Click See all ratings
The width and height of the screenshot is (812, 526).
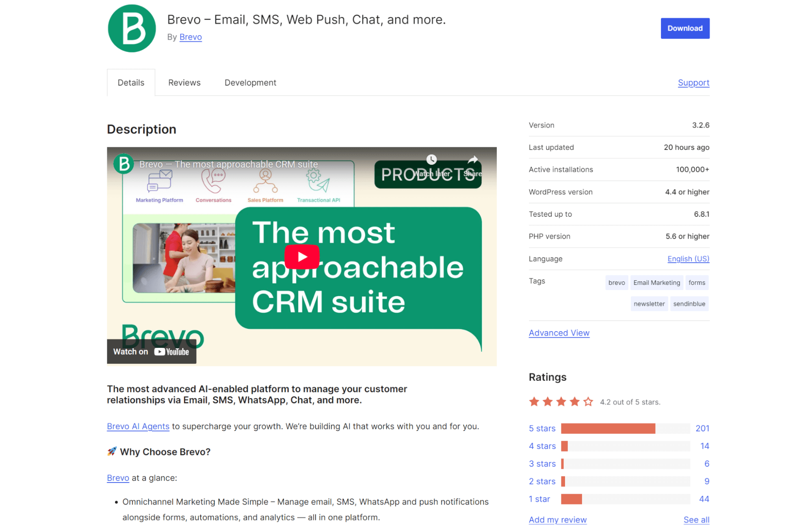click(696, 520)
